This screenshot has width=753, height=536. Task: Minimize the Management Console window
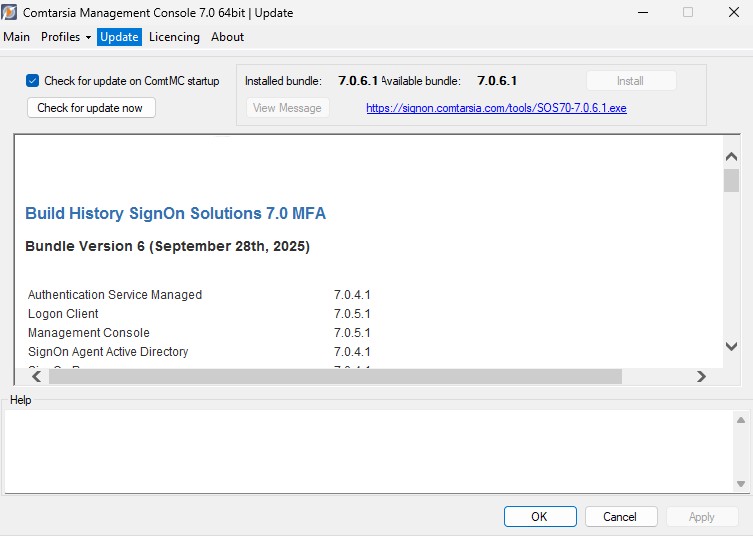643,12
